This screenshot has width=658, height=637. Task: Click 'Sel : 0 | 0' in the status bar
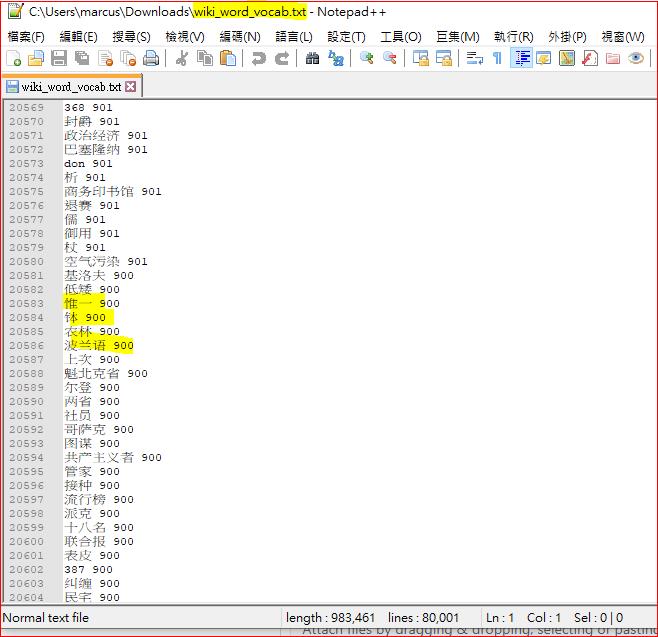[598, 618]
